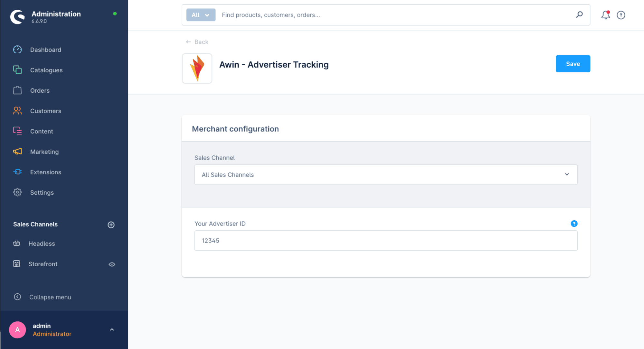Open the Sales Channel dropdown
644x349 pixels.
[x=386, y=175]
